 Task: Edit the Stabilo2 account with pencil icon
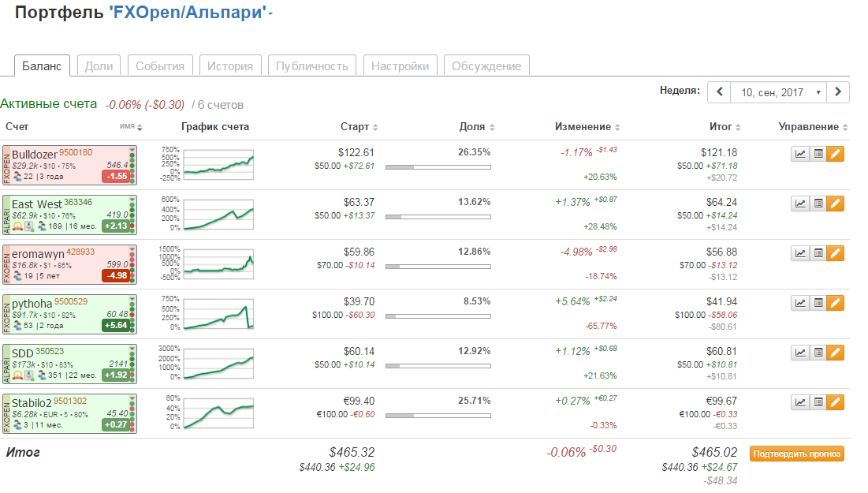click(x=836, y=402)
